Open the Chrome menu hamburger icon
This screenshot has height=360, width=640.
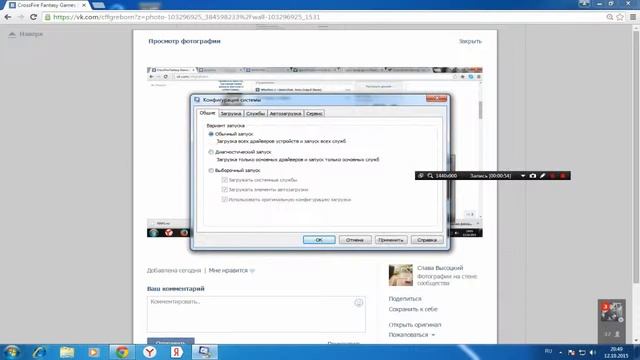(x=633, y=17)
